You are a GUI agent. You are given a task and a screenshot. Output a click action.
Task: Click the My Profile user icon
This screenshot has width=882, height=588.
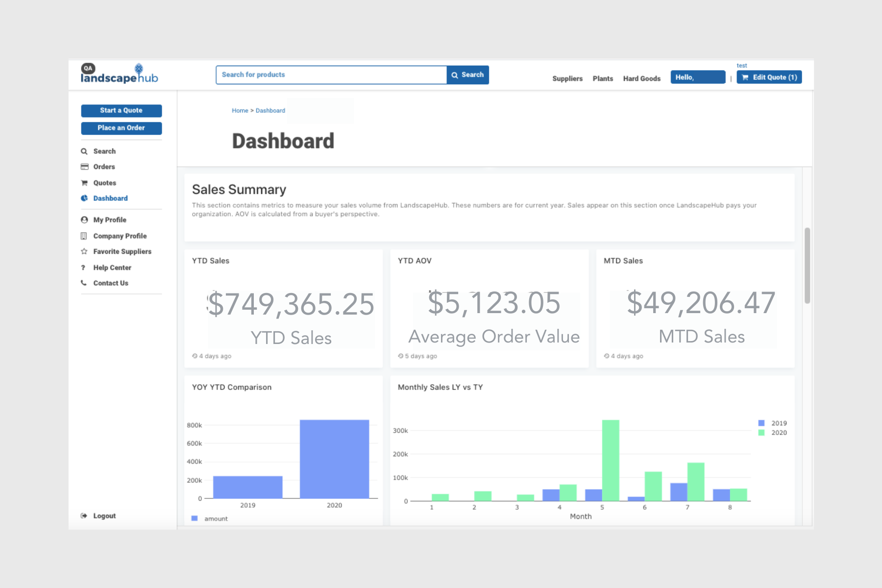tap(84, 220)
